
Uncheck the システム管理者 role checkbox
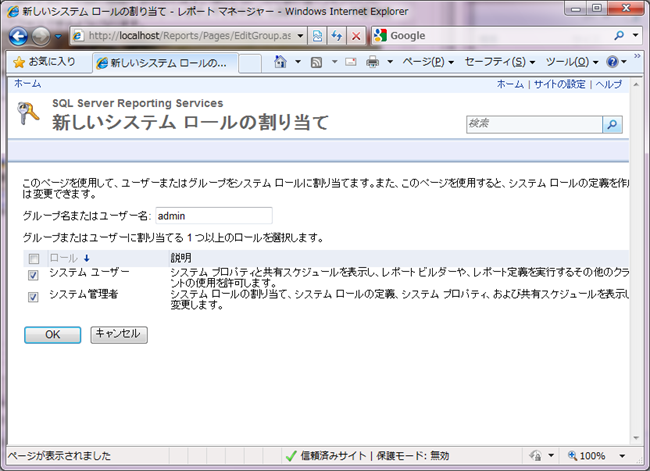(33, 297)
